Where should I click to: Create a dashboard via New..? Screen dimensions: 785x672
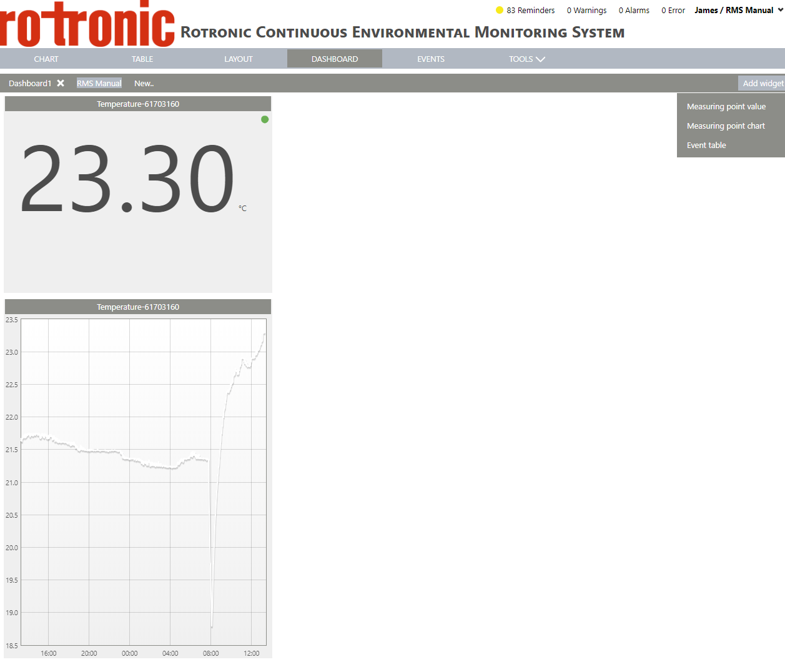[x=144, y=83]
